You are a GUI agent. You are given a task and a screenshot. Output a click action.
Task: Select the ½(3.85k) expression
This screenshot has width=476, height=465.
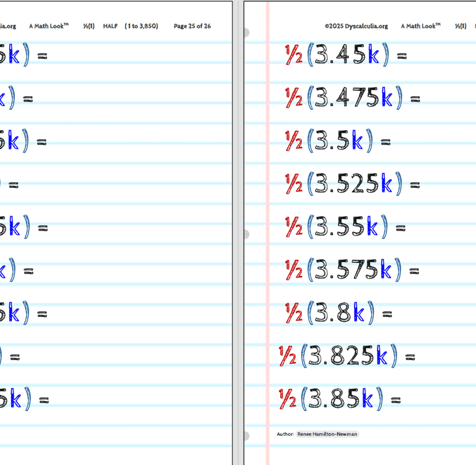[340, 399]
